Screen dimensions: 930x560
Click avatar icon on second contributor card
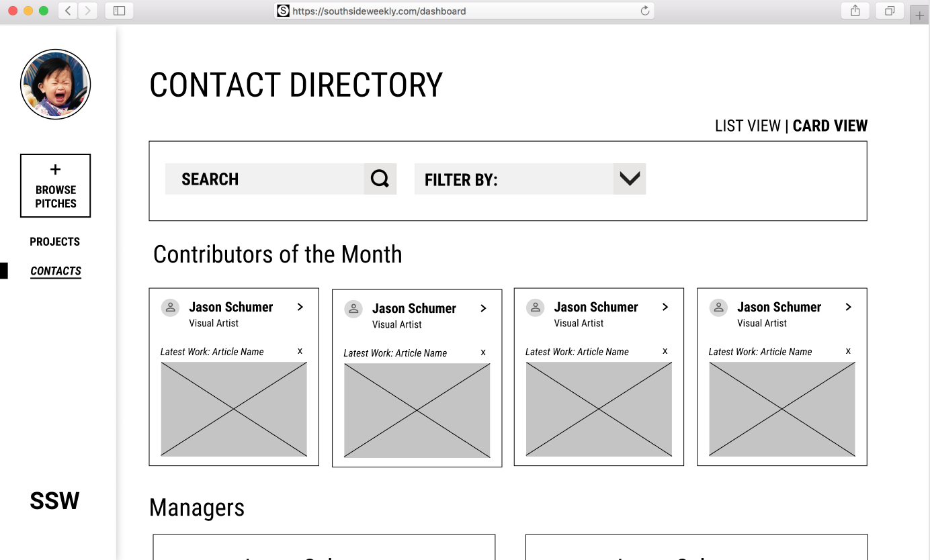tap(353, 309)
